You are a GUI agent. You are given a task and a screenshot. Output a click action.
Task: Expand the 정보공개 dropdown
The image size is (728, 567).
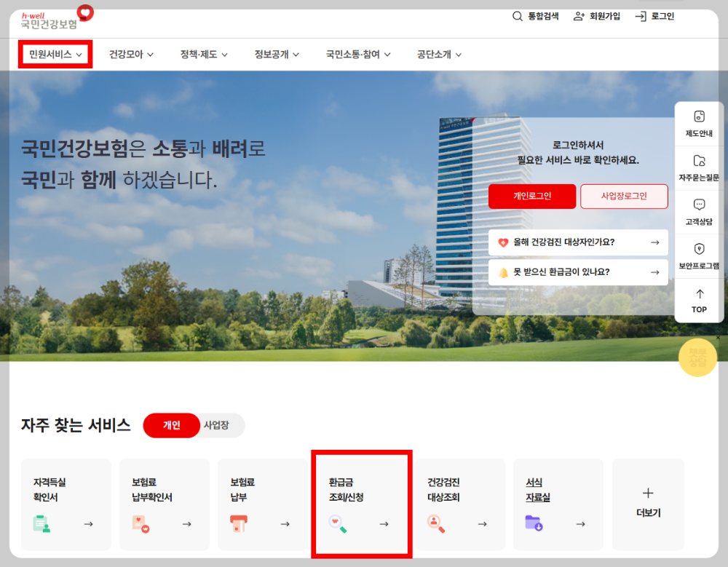pos(277,54)
